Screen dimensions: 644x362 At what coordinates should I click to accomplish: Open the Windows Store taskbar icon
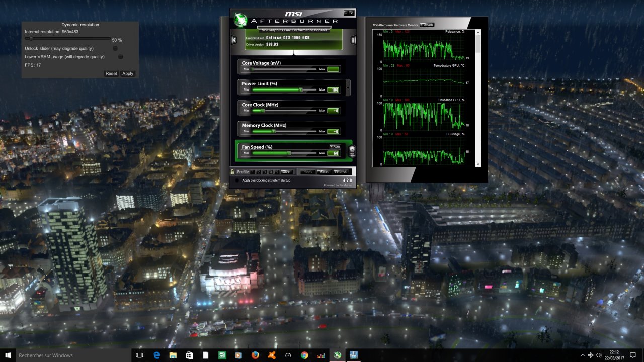[189, 355]
